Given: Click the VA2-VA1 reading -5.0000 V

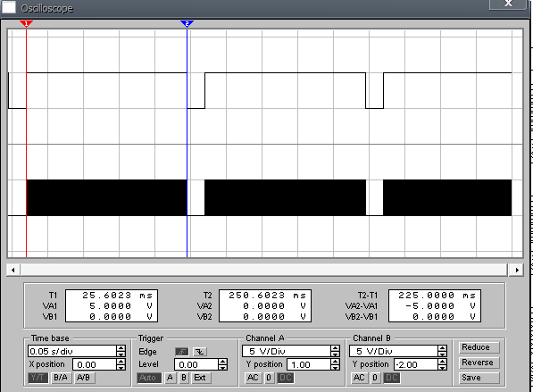Looking at the screenshot, I should (440, 306).
